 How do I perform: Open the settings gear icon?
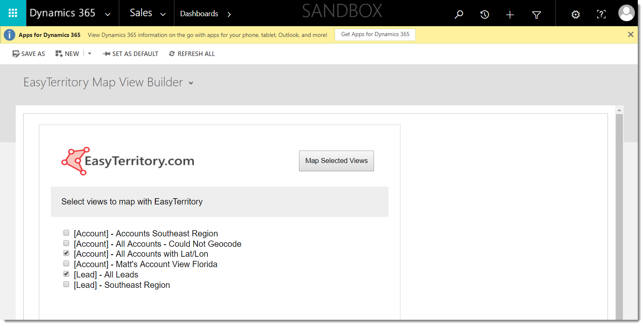(576, 15)
